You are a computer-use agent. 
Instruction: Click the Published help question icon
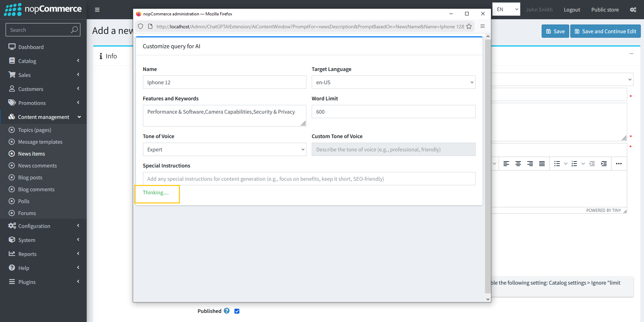(x=227, y=311)
